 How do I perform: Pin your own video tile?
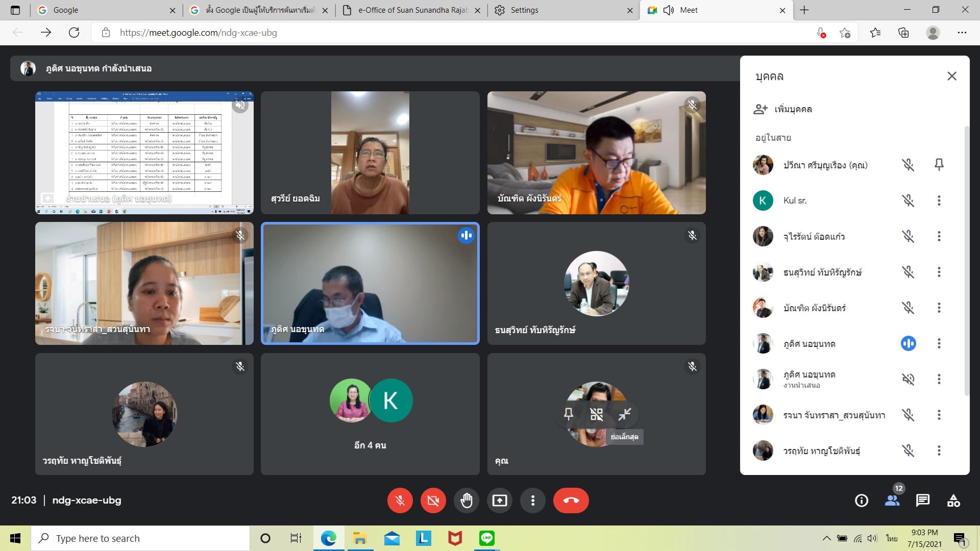click(568, 414)
